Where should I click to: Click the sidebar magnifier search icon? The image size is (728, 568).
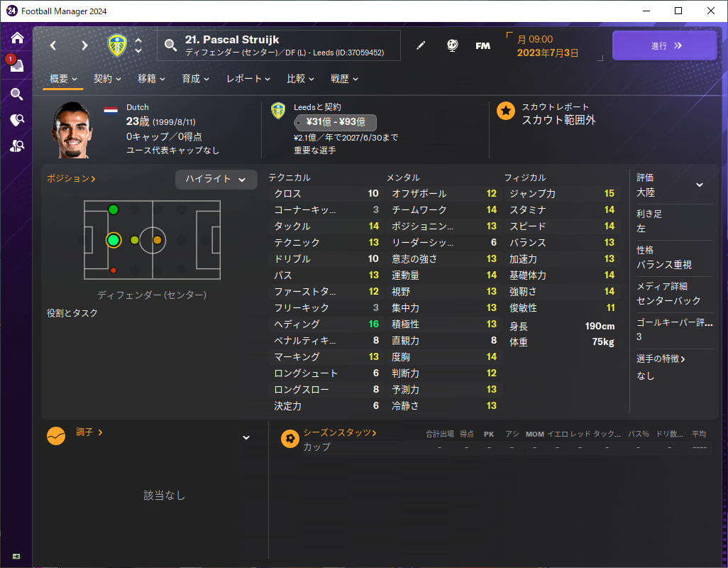pyautogui.click(x=17, y=94)
